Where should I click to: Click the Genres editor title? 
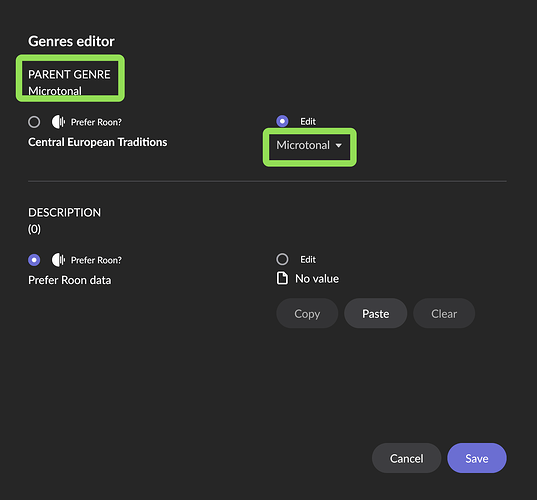[71, 41]
